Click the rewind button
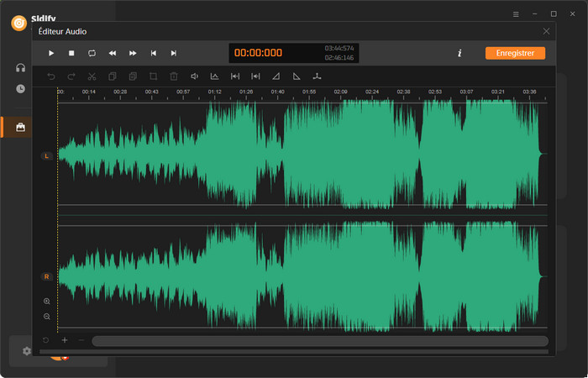588x378 pixels. 113,53
